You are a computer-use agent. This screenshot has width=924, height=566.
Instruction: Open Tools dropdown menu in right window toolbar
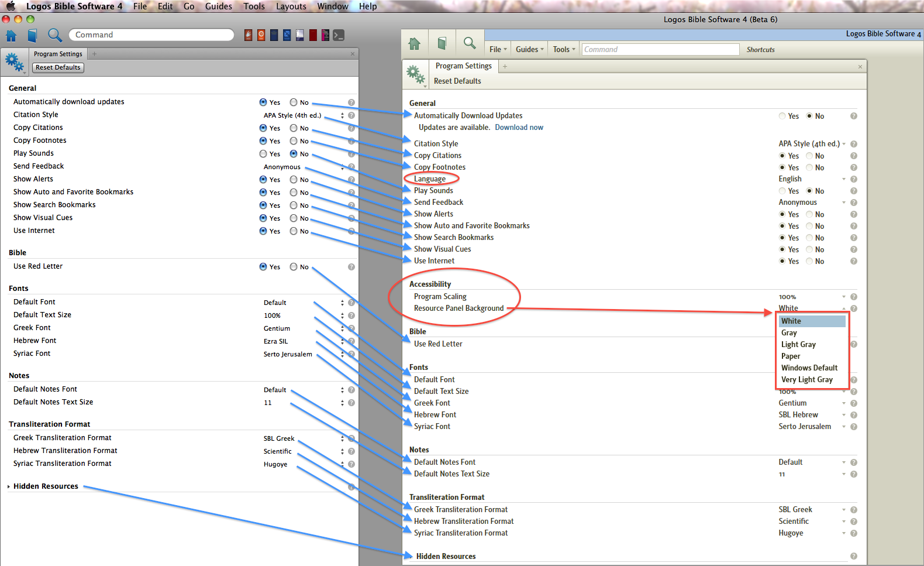point(564,50)
